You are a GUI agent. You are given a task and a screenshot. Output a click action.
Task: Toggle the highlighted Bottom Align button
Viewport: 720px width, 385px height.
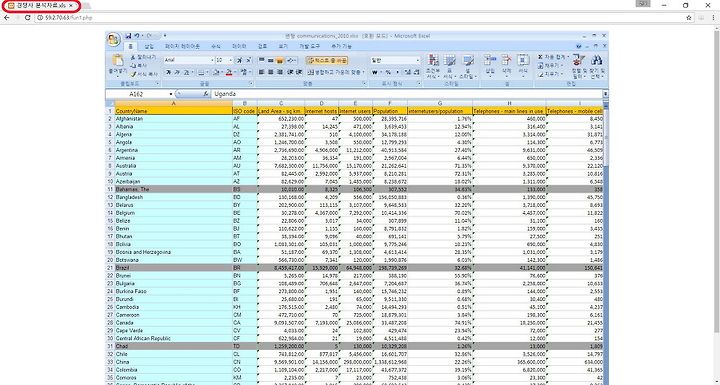coord(279,60)
